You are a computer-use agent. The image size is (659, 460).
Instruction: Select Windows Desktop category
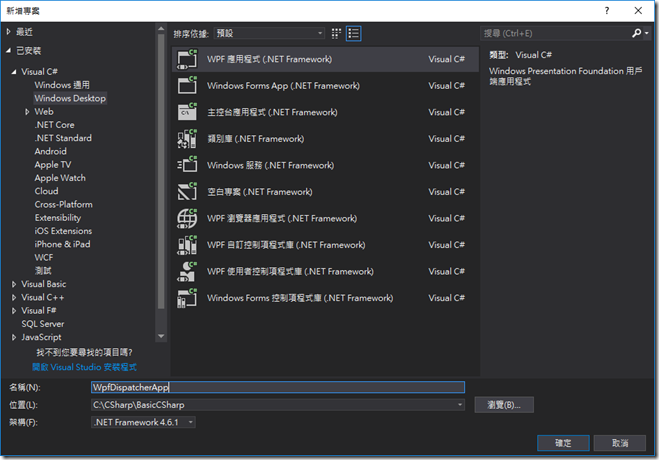coord(70,98)
